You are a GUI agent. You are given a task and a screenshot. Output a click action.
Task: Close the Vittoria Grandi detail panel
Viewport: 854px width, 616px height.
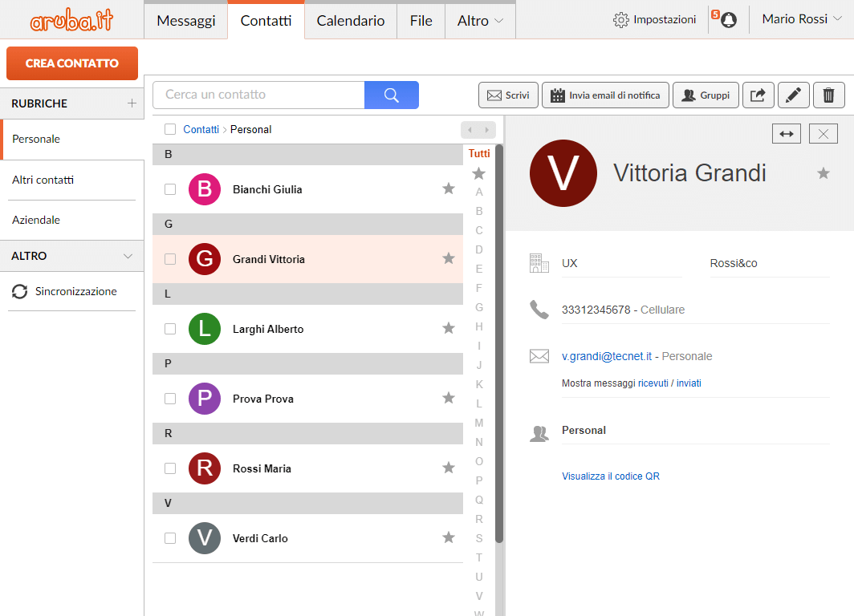click(x=823, y=134)
